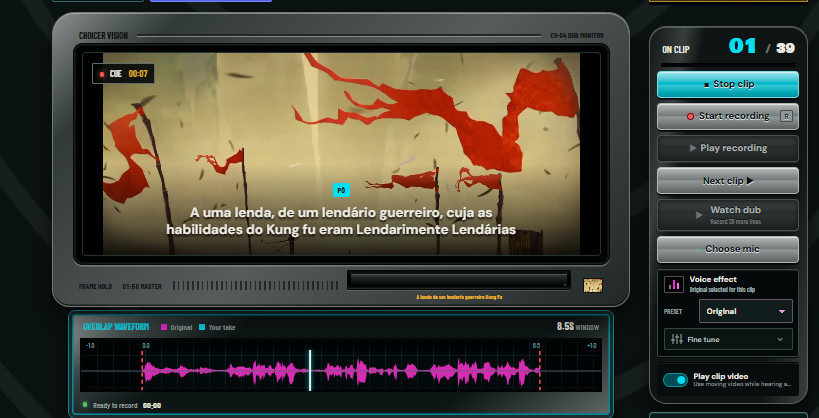
Task: Click the 00:00 recording timer
Action: point(152,405)
